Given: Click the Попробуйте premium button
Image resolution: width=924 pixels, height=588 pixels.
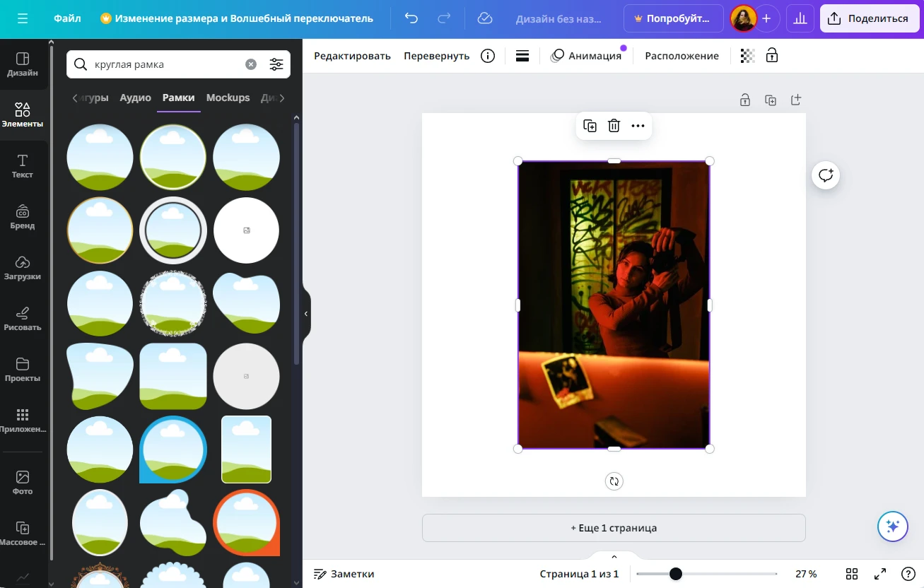Looking at the screenshot, I should pyautogui.click(x=673, y=18).
